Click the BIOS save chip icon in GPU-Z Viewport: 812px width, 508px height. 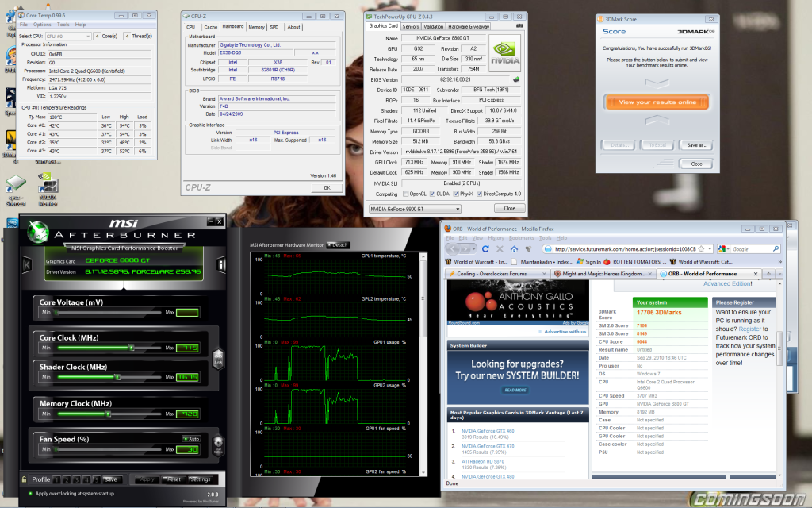(515, 80)
